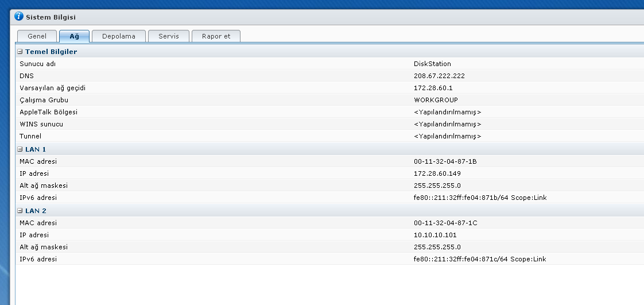Viewport: 644px width, 305px height.
Task: Select the IP address 172.28.60.149
Action: (x=437, y=173)
